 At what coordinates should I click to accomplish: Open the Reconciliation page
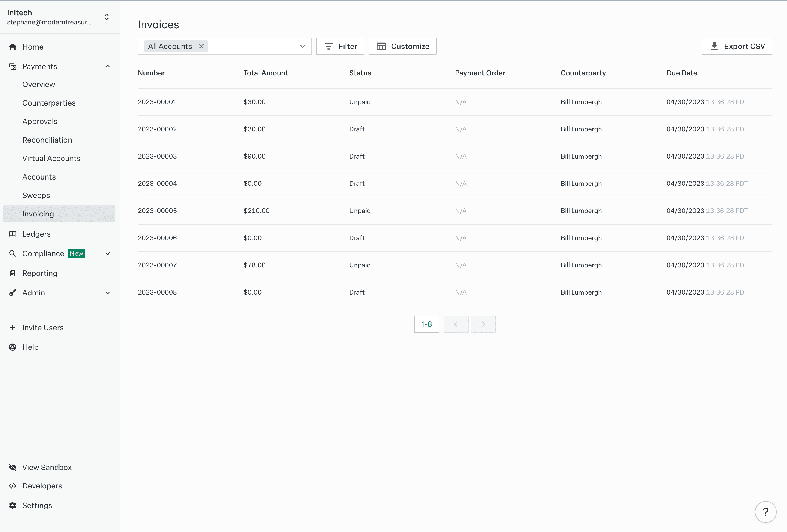(x=47, y=140)
